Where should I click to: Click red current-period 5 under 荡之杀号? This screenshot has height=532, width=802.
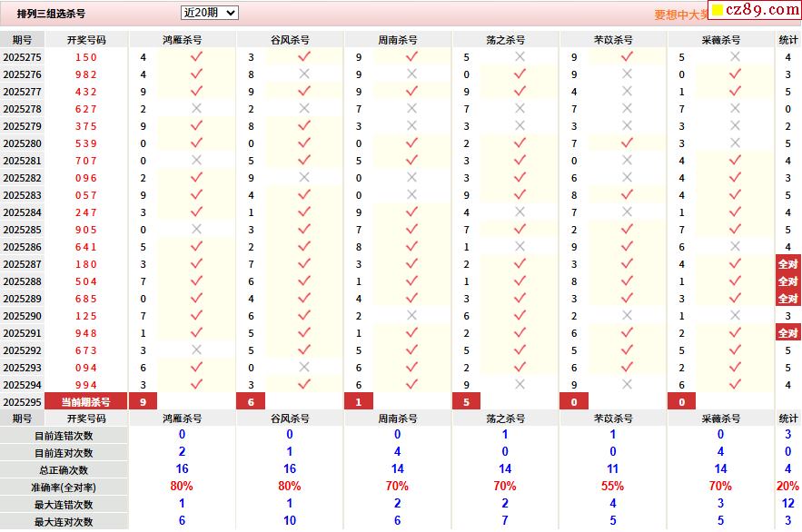point(467,401)
